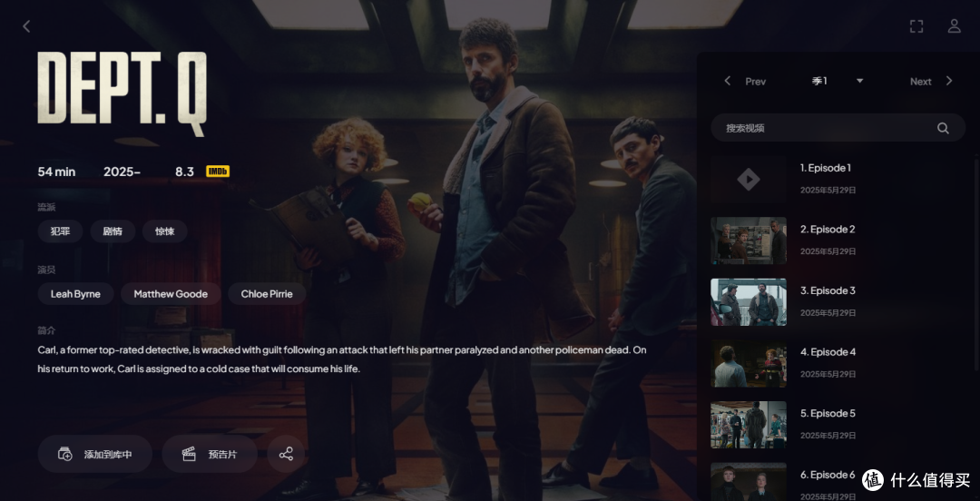Select the "1. Episode 1" title
Screen dimensions: 980x501
tap(826, 168)
